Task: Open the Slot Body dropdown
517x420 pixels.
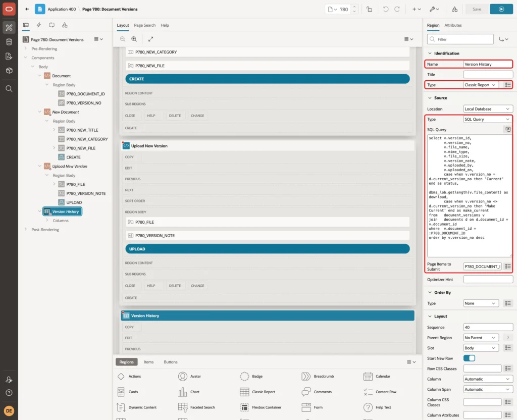Action: 481,348
